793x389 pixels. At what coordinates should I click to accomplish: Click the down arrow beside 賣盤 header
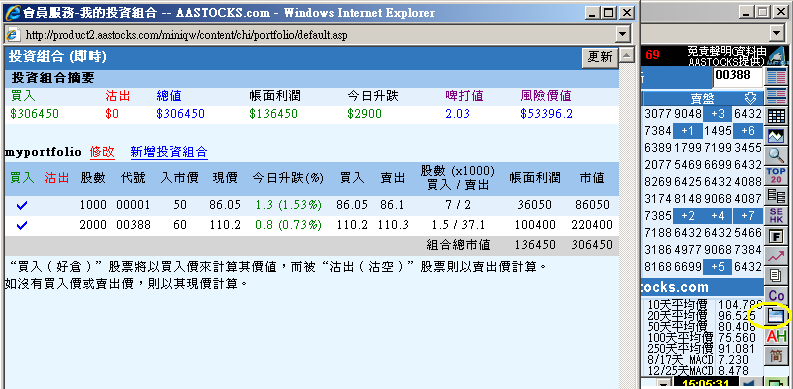coord(749,98)
